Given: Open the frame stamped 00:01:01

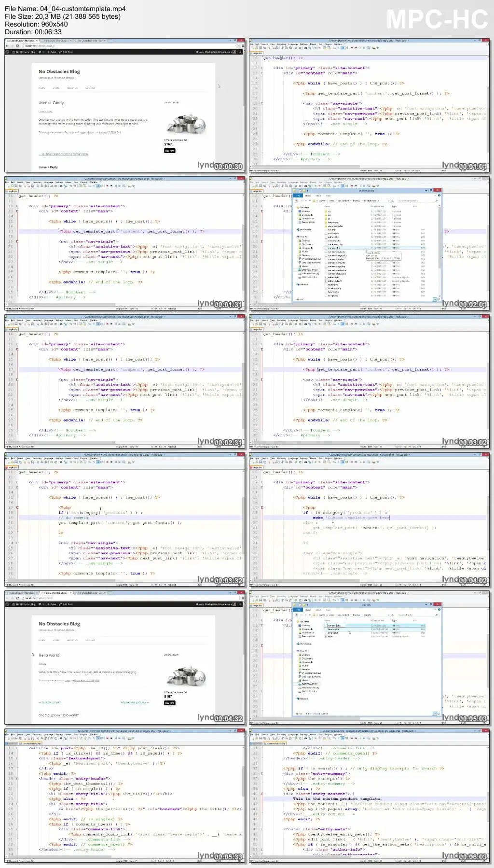Looking at the screenshot, I should pyautogui.click(x=369, y=105).
